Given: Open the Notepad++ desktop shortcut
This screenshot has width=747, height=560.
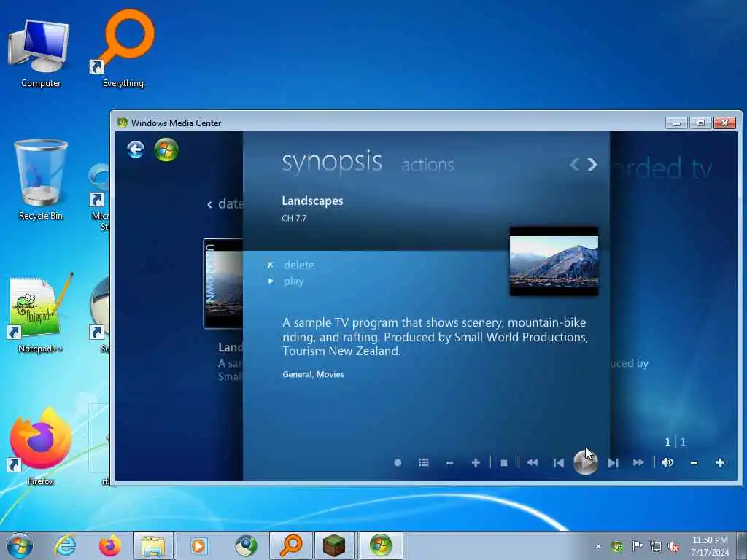Looking at the screenshot, I should pyautogui.click(x=41, y=314).
